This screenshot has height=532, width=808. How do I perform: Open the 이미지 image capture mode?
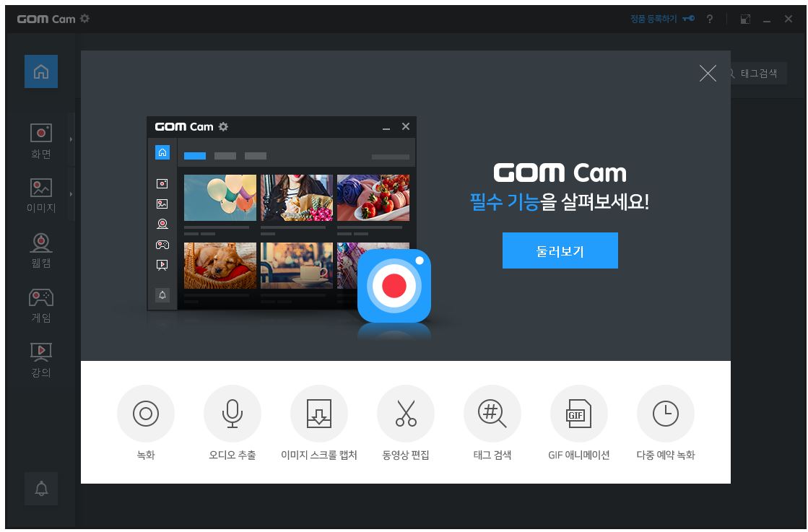pos(41,196)
